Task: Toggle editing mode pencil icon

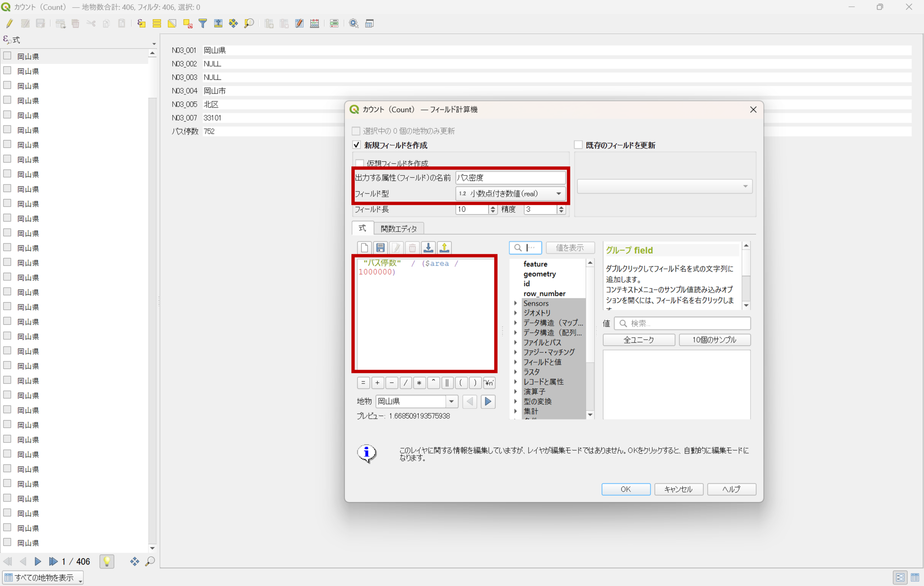Action: click(9, 23)
